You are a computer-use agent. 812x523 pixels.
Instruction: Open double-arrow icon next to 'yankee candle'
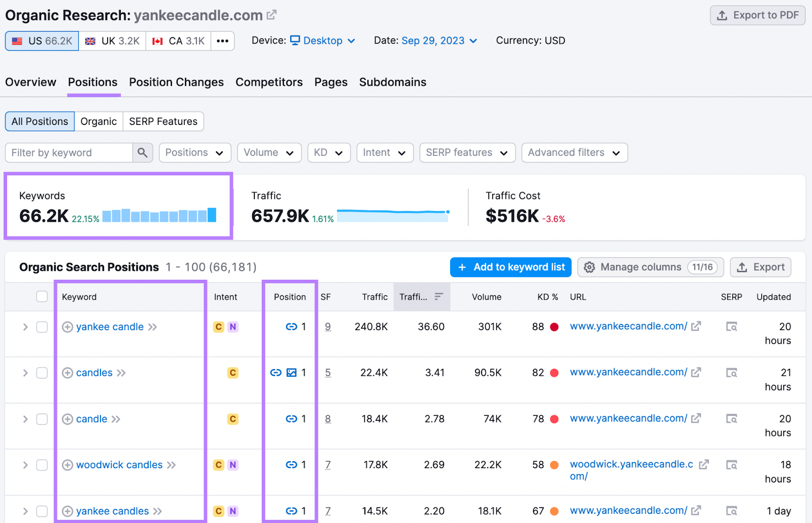coord(153,327)
